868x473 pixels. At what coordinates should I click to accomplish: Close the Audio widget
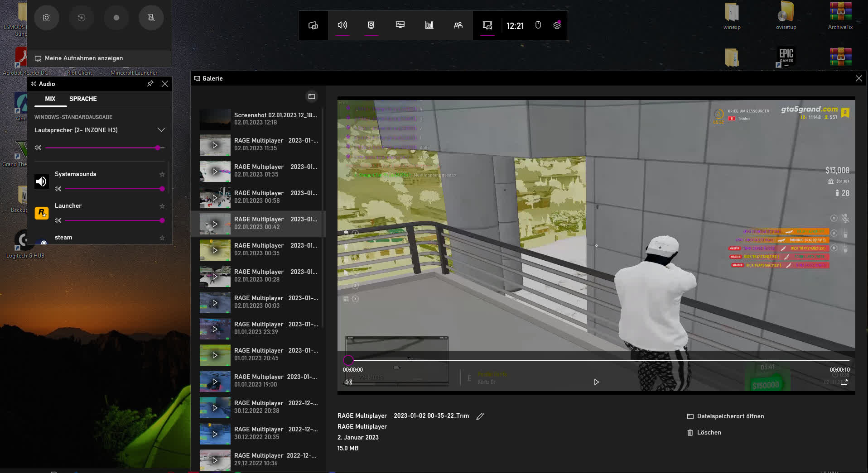point(165,84)
